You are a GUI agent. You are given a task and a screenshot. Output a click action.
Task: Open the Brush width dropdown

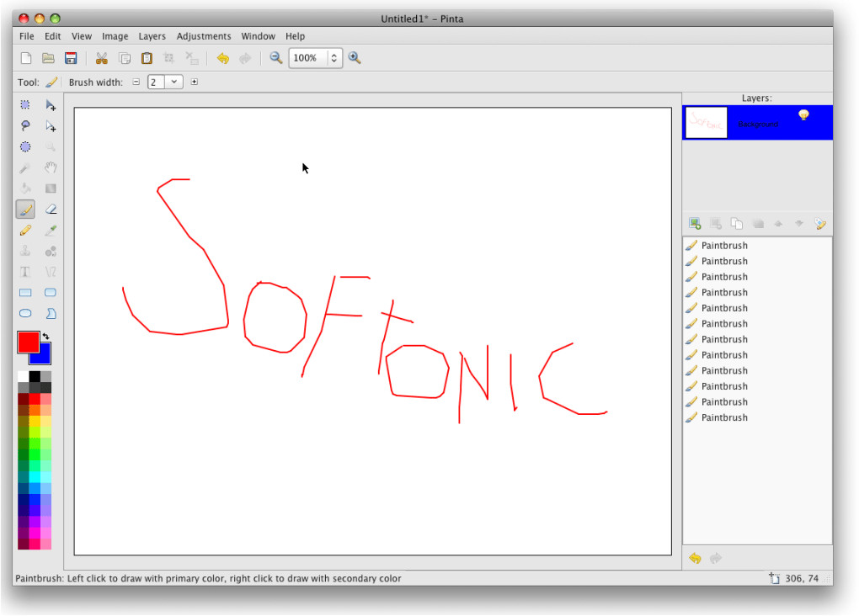pos(173,82)
